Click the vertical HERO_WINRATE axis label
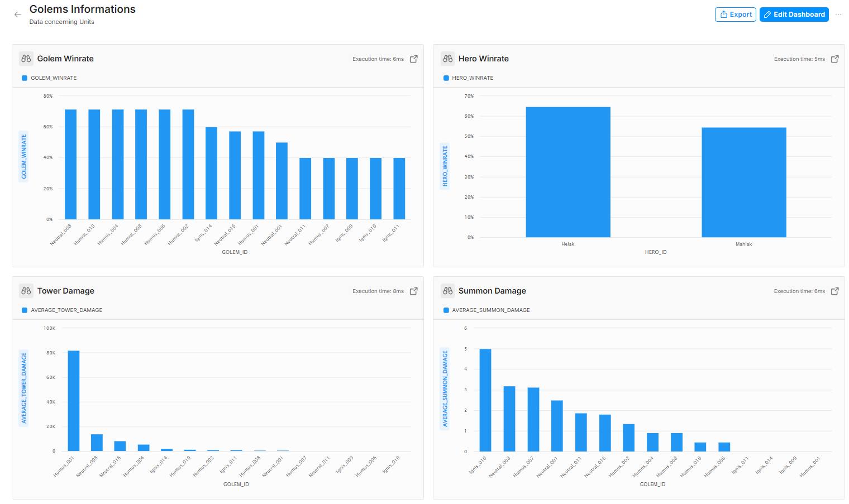 click(x=445, y=166)
